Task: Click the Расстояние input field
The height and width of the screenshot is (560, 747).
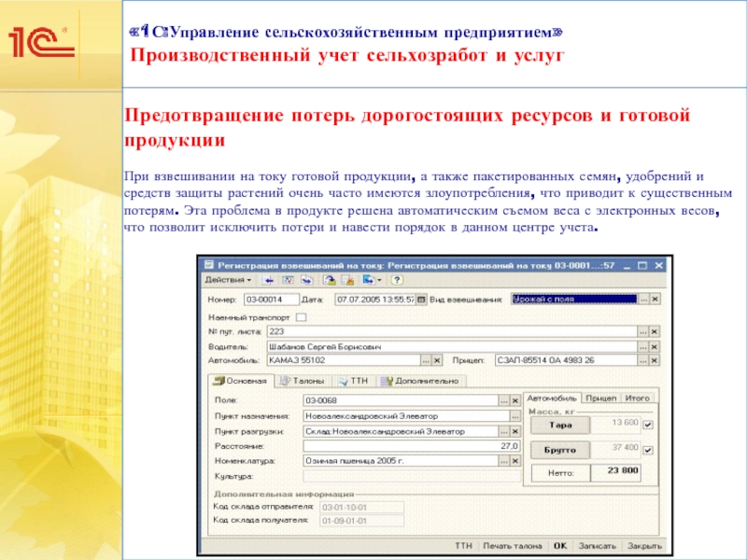Action: pos(411,446)
